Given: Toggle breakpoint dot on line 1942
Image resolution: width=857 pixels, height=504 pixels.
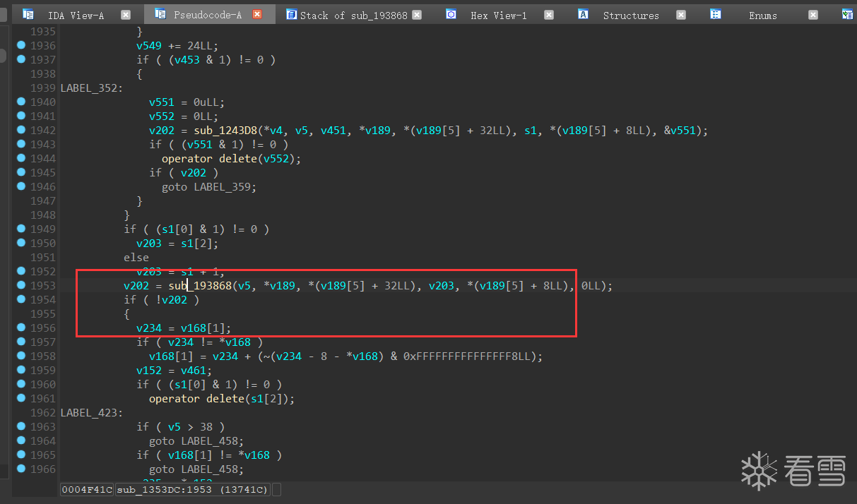Looking at the screenshot, I should point(21,130).
